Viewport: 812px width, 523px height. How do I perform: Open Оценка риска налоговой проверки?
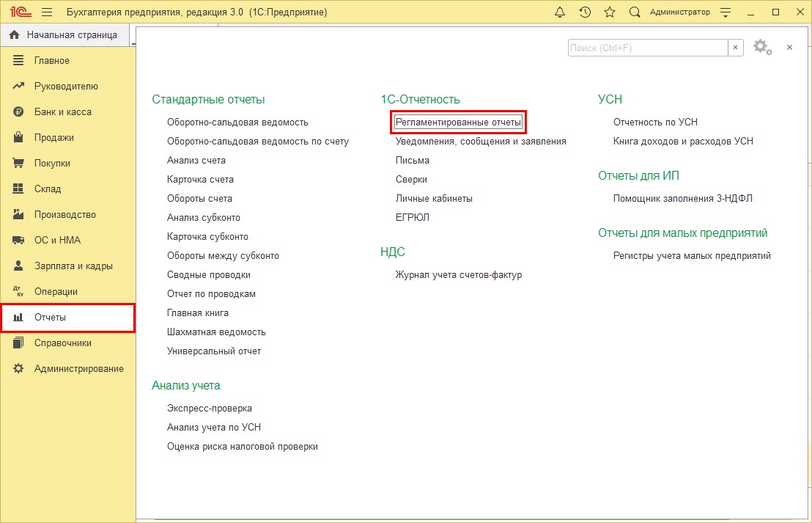[x=243, y=446]
